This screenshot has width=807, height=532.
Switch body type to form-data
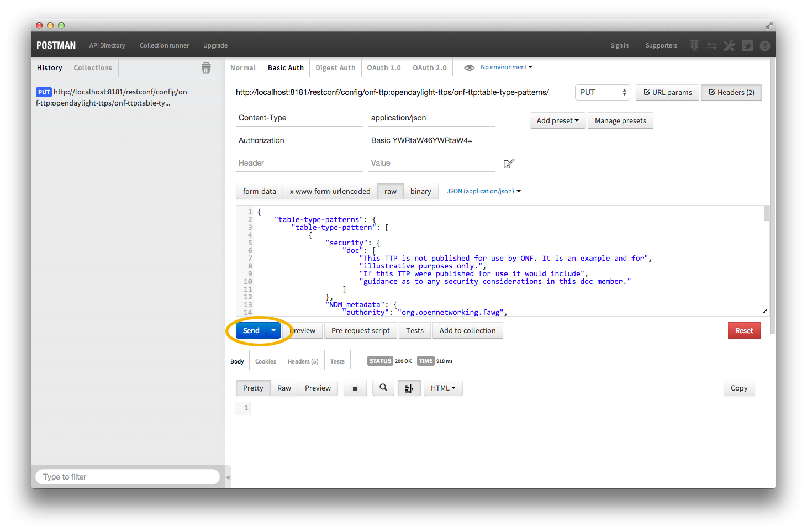(260, 191)
